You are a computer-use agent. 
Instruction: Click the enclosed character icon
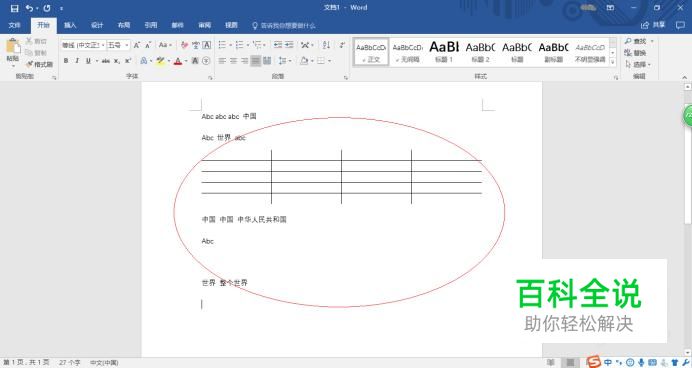pos(206,61)
